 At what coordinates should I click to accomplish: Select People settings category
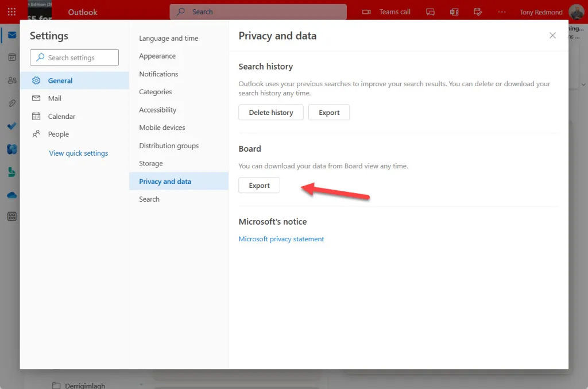(74, 134)
